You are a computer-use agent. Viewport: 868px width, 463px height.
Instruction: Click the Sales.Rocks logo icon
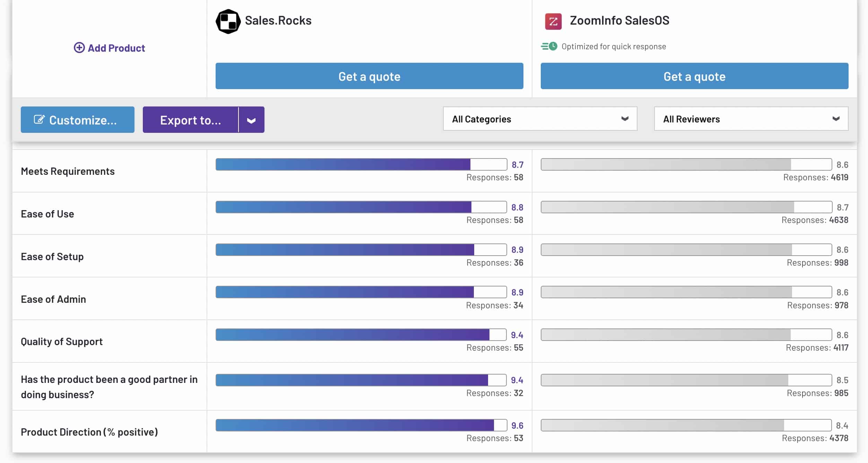(228, 22)
